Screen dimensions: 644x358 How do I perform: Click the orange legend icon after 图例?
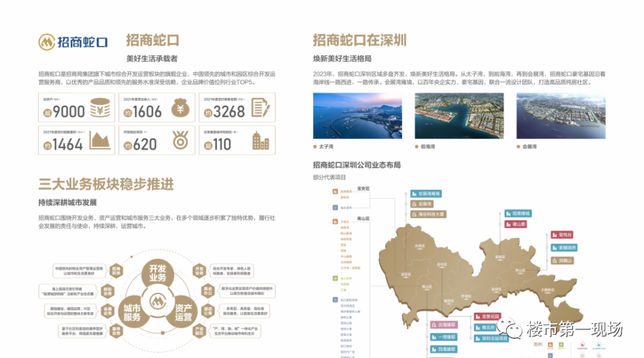(x=551, y=344)
